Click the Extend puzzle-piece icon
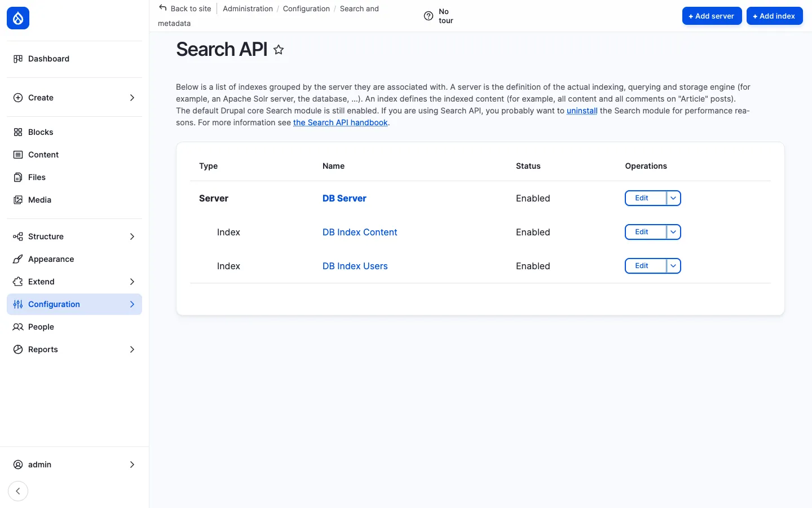Screen dimensions: 812x508 pos(18,282)
